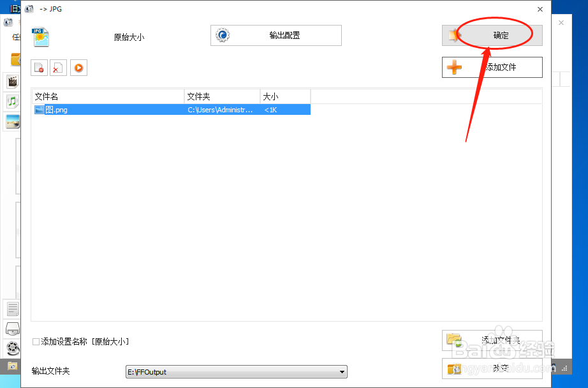Click the JPG image thumbnail beside 原始大小

[x=40, y=35]
